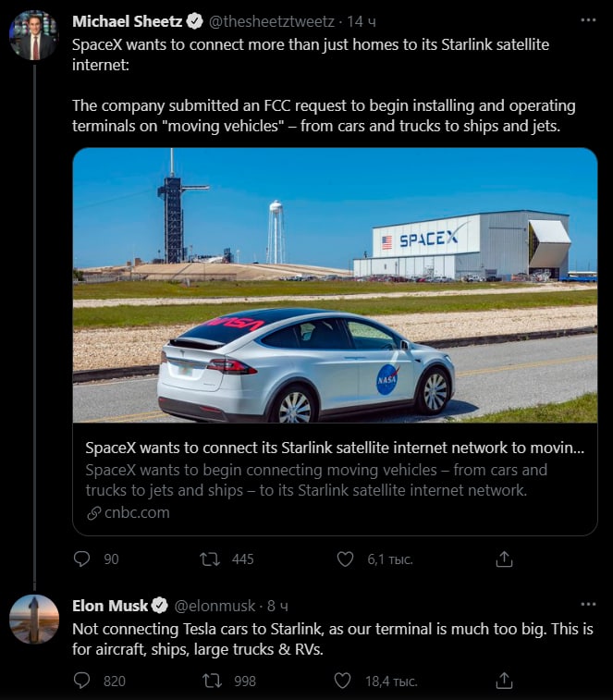Open more options for Elon Musk's tweet
The image size is (613, 700).
click(588, 604)
